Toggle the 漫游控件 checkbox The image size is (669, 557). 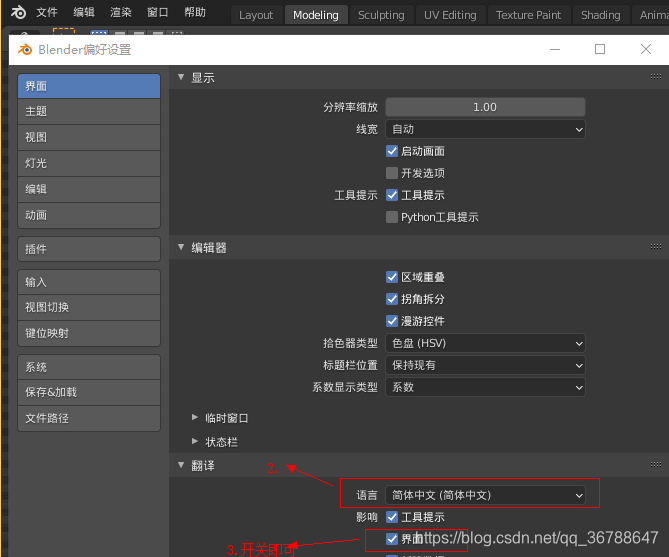click(392, 321)
